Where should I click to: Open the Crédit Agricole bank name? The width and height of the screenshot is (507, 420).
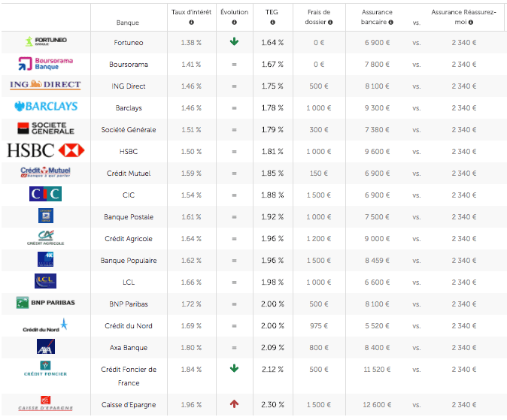tap(128, 239)
